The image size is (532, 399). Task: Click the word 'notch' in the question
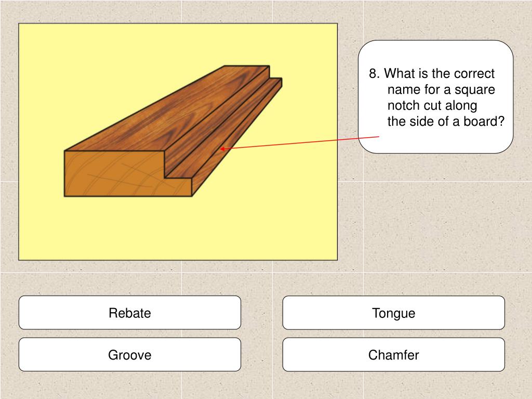pos(404,105)
